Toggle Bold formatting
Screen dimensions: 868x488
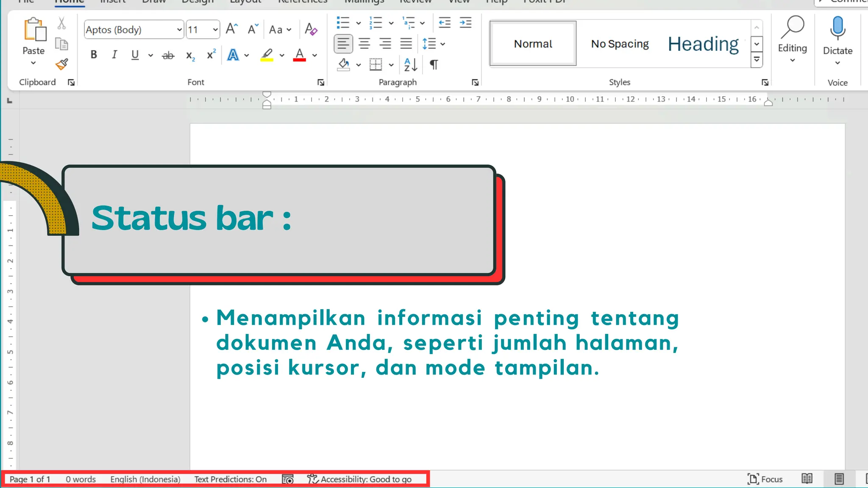click(94, 55)
